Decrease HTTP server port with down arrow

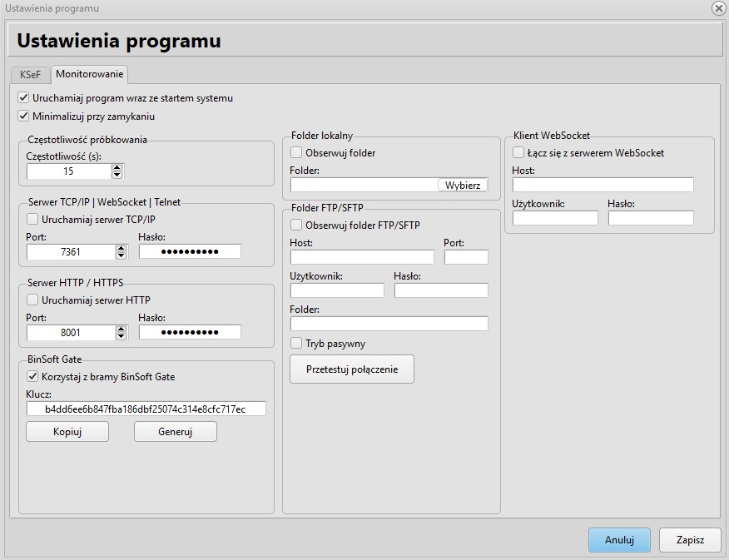(x=121, y=336)
